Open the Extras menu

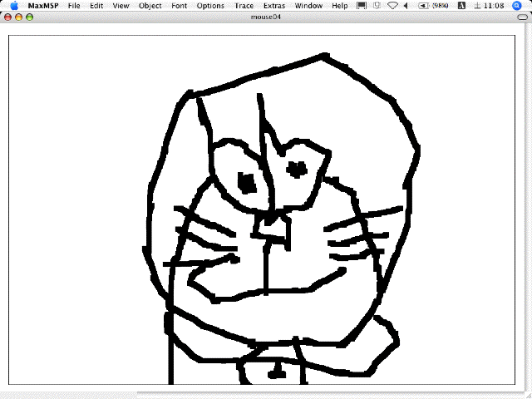coord(274,6)
